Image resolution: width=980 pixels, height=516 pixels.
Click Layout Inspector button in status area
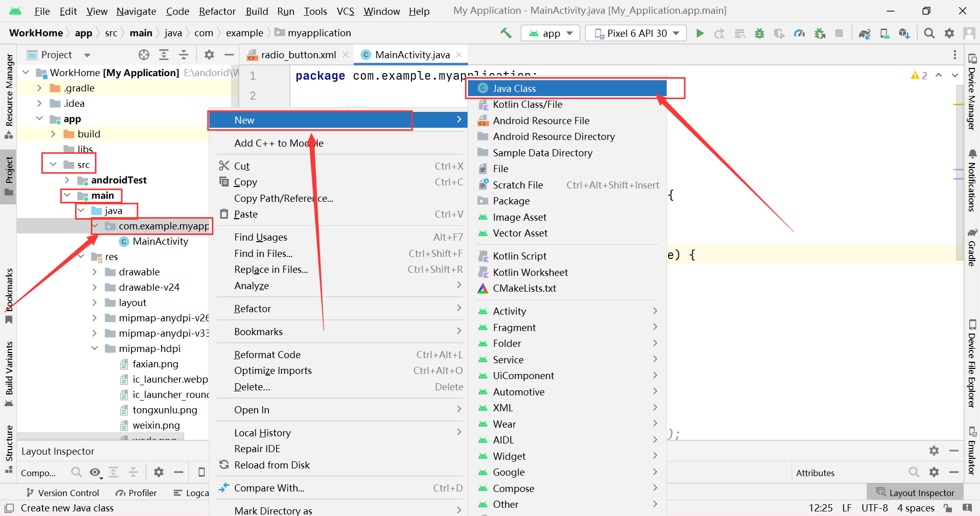tap(915, 492)
